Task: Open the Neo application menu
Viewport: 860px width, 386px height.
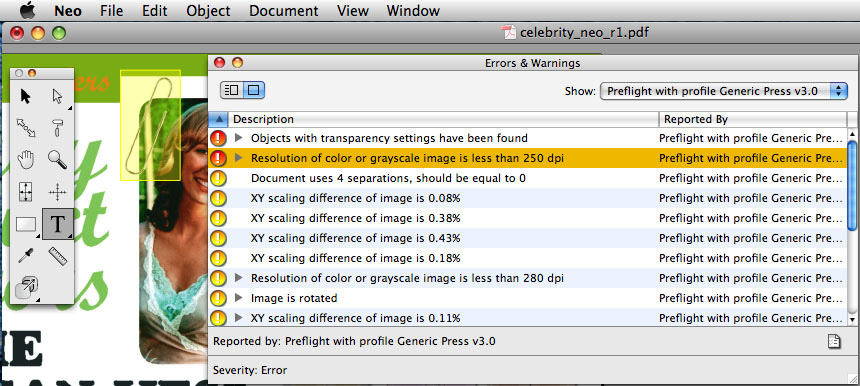Action: coord(68,10)
